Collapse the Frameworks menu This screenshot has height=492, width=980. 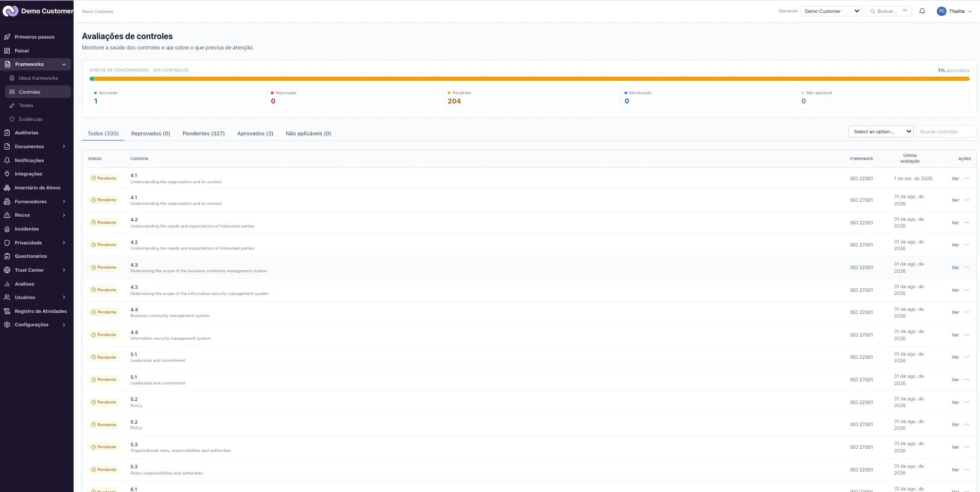(x=64, y=64)
